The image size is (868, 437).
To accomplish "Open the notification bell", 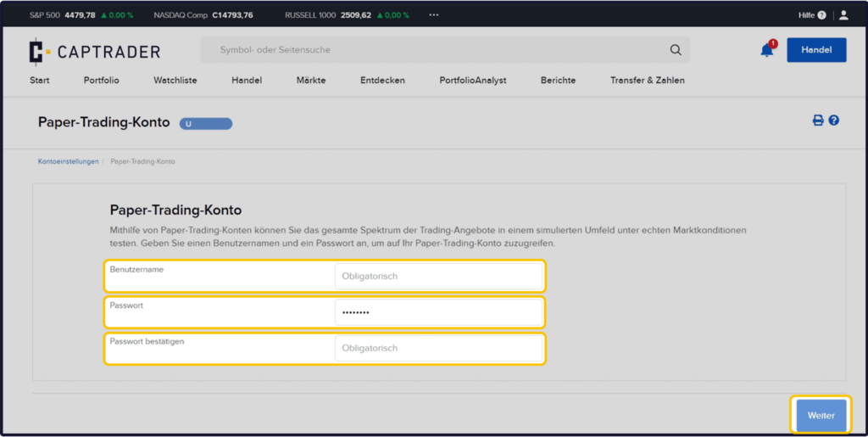I will click(767, 50).
